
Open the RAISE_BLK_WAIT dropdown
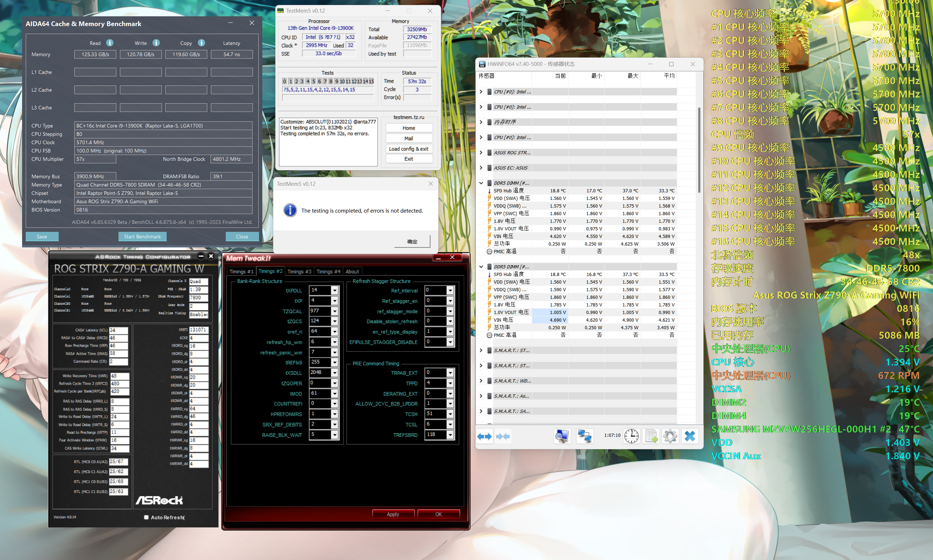pos(334,435)
